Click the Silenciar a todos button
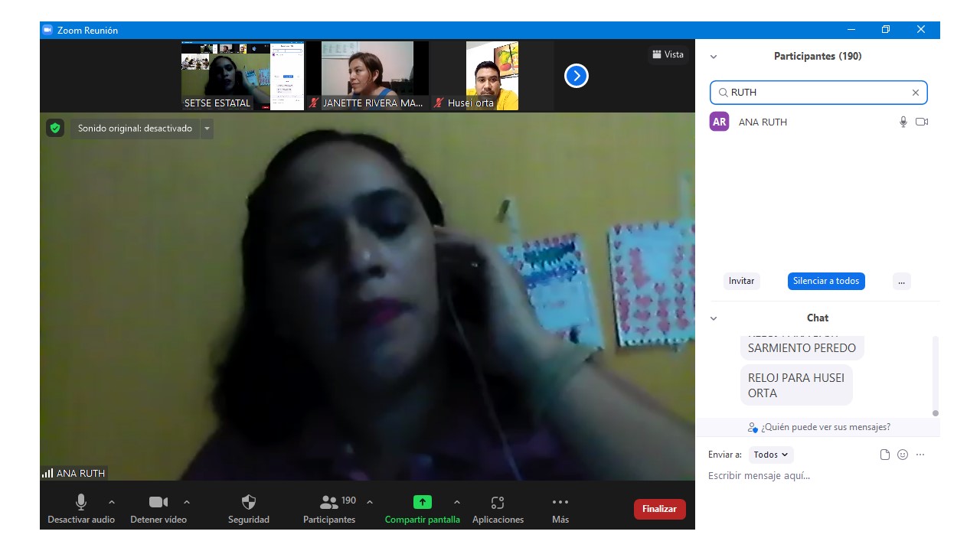Screen dimensions: 980x551 826,281
